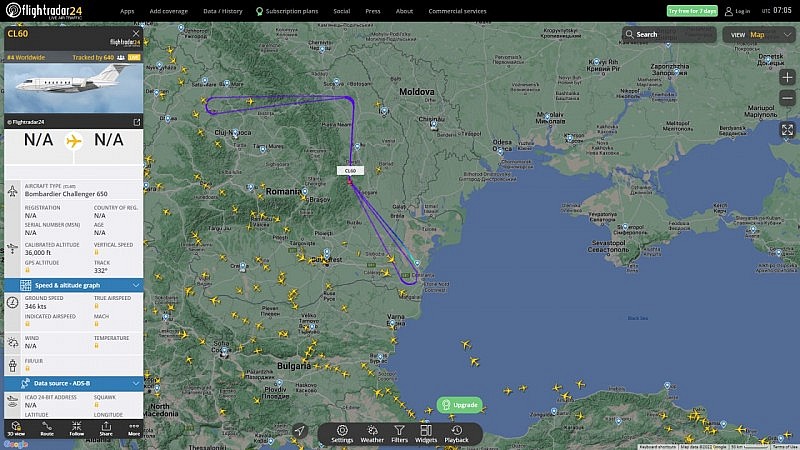Screen dimensions: 800x450
Task: Click the user Log in icon
Action: [x=729, y=11]
